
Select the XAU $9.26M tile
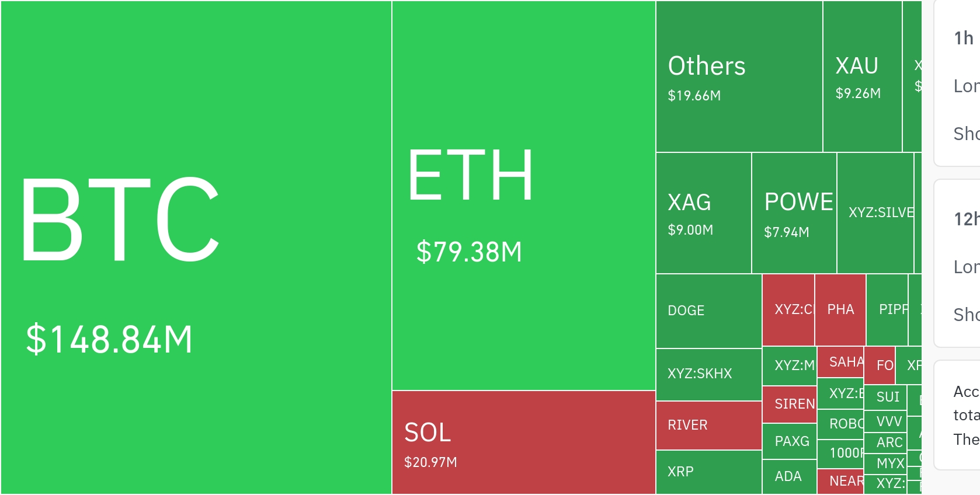(x=862, y=76)
